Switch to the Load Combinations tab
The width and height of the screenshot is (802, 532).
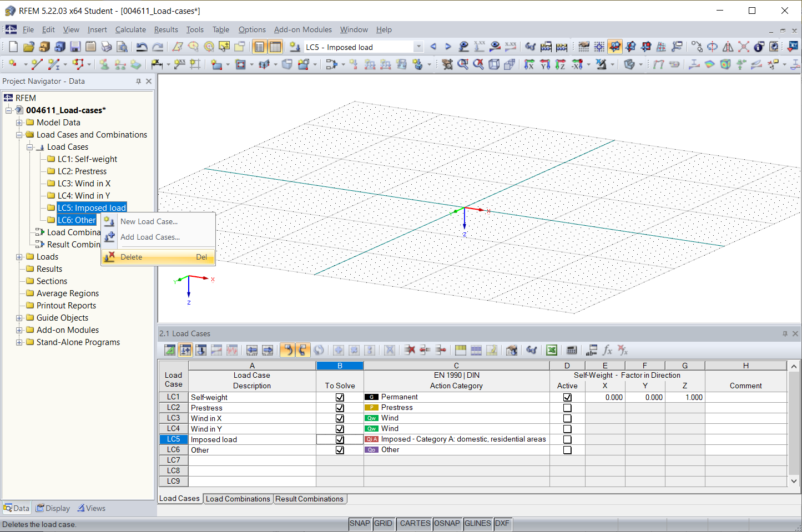point(238,499)
